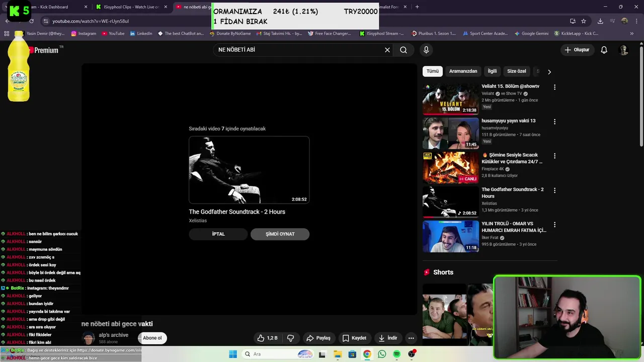The image size is (644, 362).
Task: Go to YouTube Premium home logo
Action: coord(45,50)
